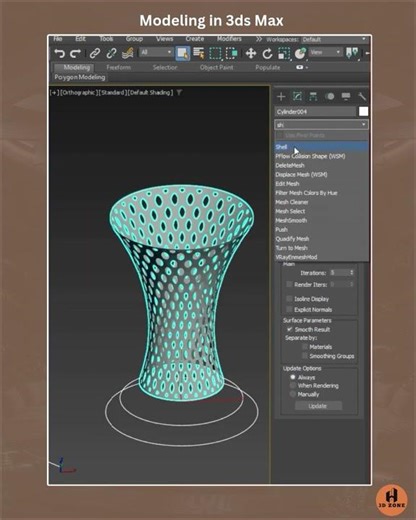Open the Select by Name list icon

click(199, 53)
